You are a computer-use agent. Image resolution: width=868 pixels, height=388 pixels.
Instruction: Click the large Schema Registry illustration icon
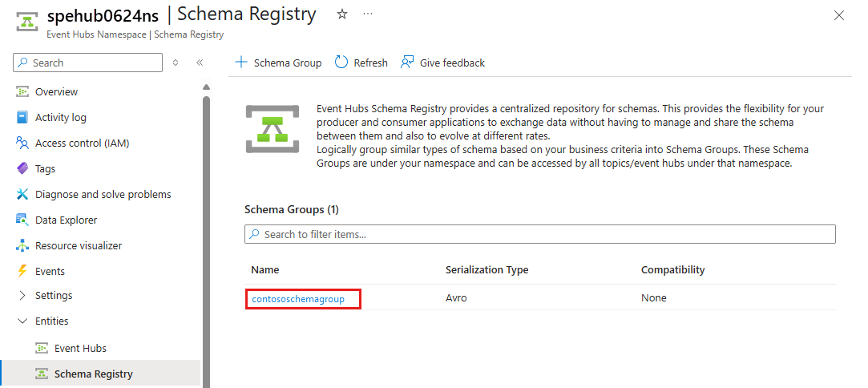pyautogui.click(x=273, y=129)
